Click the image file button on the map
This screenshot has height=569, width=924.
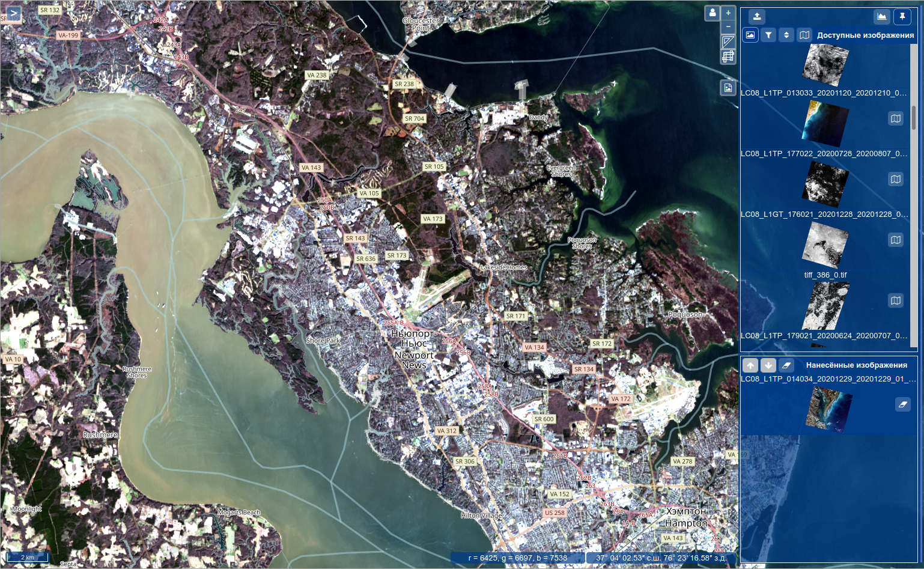(x=728, y=88)
